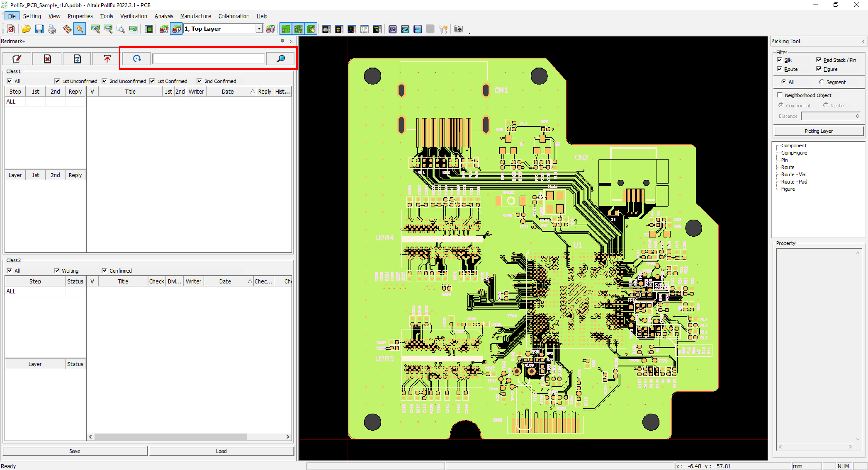Click the Load button

click(x=221, y=451)
